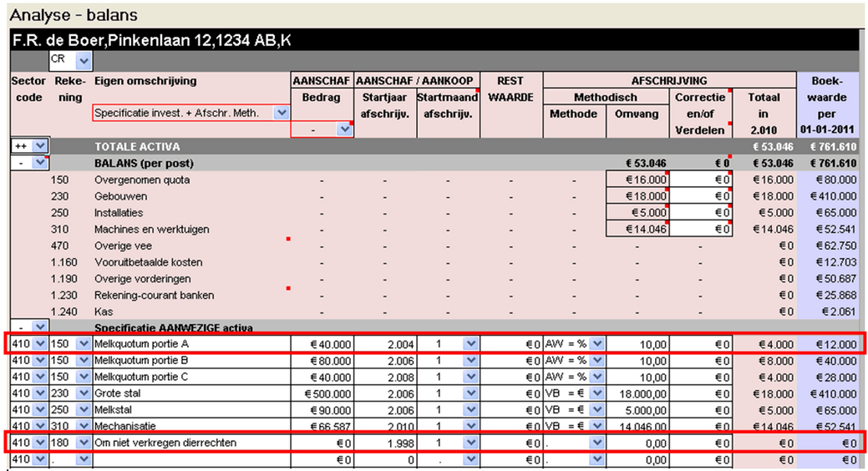The height and width of the screenshot is (471, 868).
Task: Click Correctie €0 field for Gebouwen
Action: 701,196
